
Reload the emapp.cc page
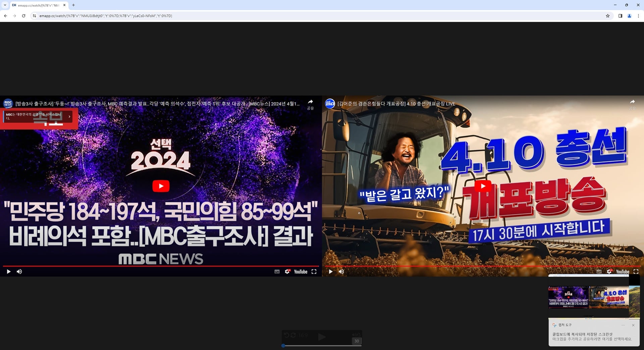[x=23, y=16]
